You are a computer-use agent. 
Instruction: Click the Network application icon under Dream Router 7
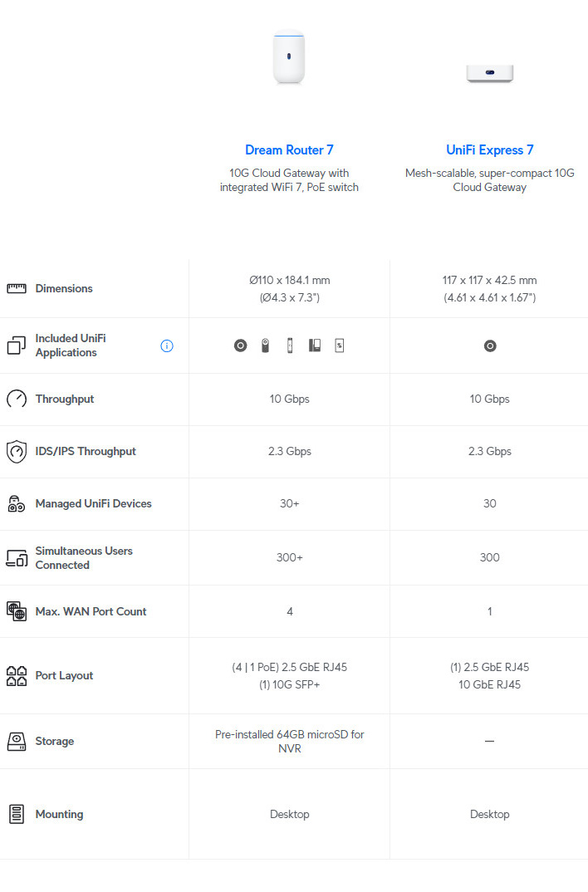point(241,346)
